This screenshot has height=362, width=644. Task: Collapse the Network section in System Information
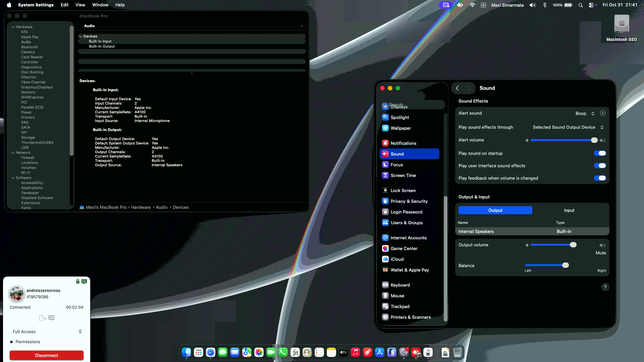(13, 153)
